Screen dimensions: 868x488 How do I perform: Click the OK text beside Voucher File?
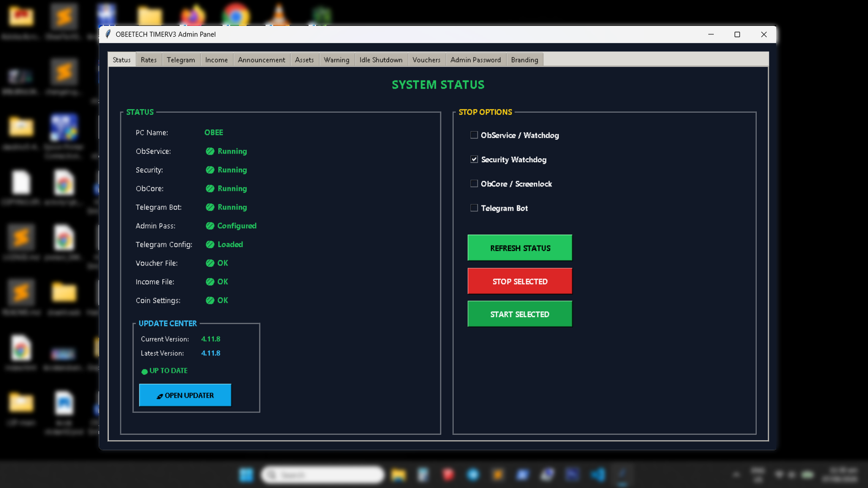(222, 263)
